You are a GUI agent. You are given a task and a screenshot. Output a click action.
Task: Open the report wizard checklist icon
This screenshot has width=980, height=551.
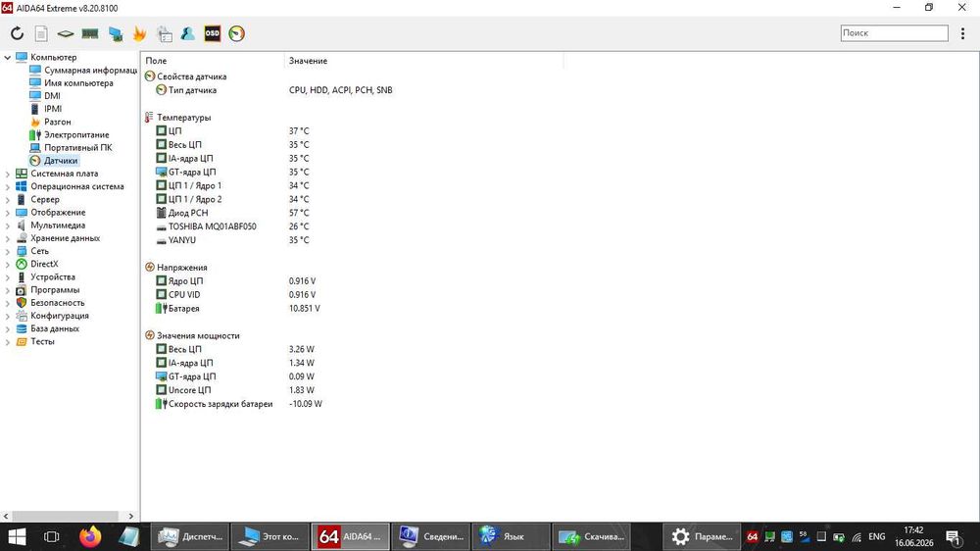(165, 33)
